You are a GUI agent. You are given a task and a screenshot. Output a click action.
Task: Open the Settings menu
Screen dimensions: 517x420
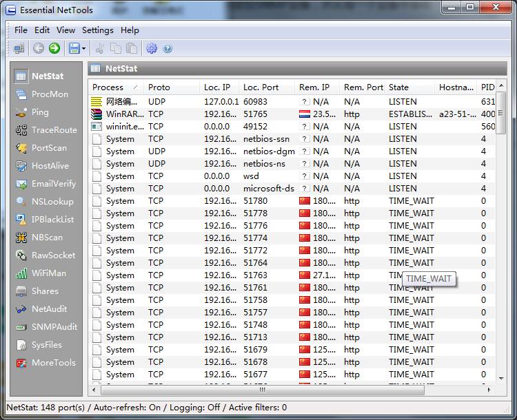click(97, 30)
